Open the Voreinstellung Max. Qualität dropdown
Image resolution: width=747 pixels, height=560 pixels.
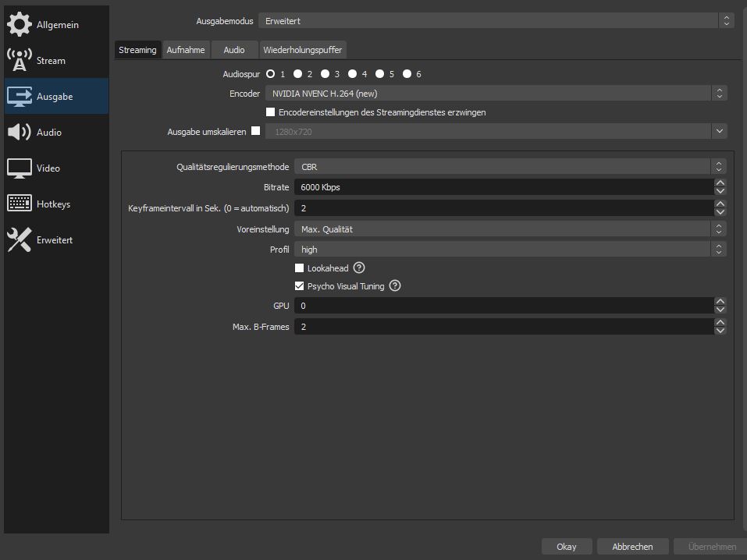[x=510, y=229]
